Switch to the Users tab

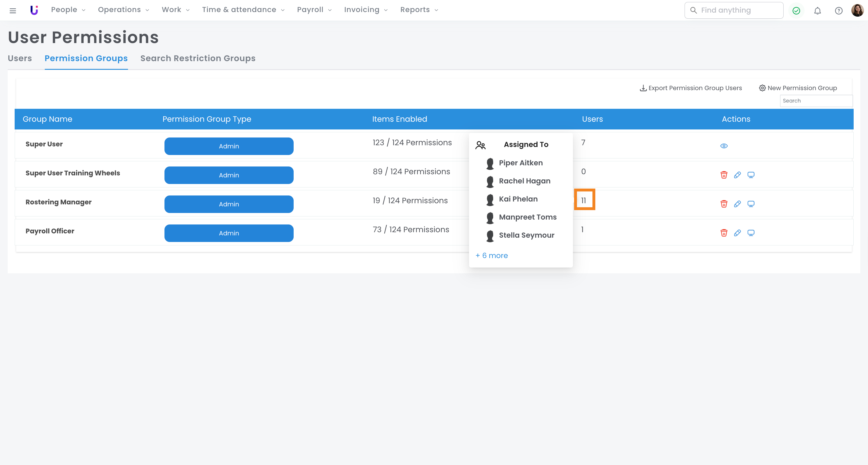point(20,58)
